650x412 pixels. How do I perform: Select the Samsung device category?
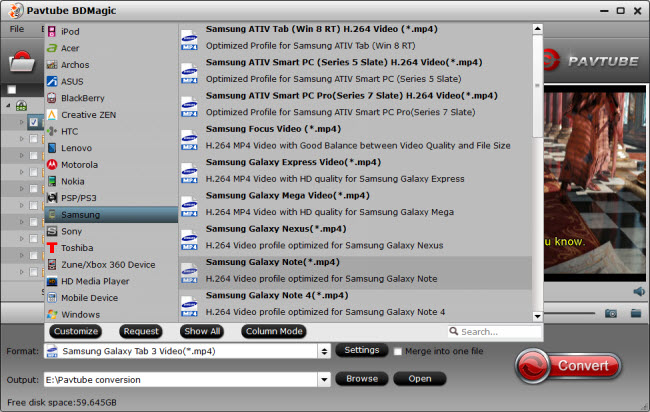click(x=111, y=215)
